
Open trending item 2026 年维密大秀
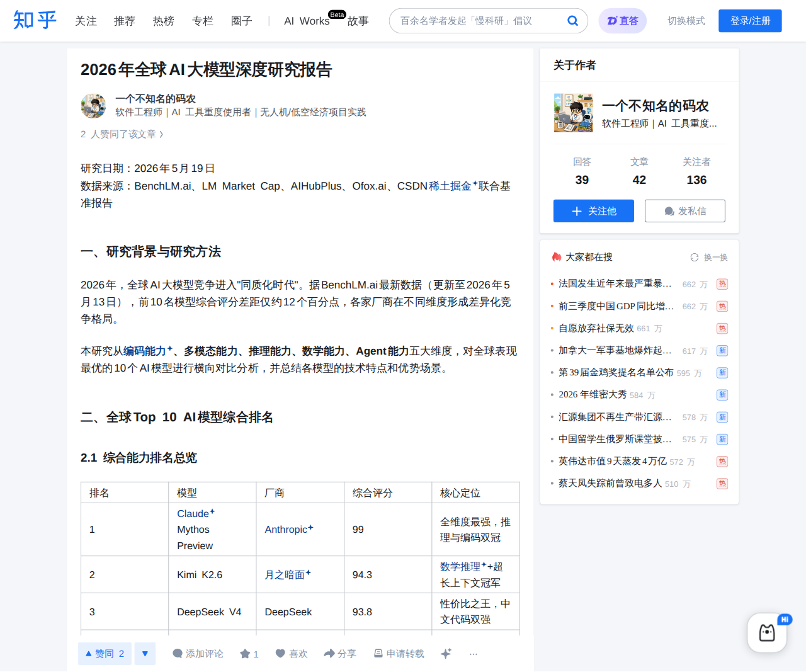point(593,394)
